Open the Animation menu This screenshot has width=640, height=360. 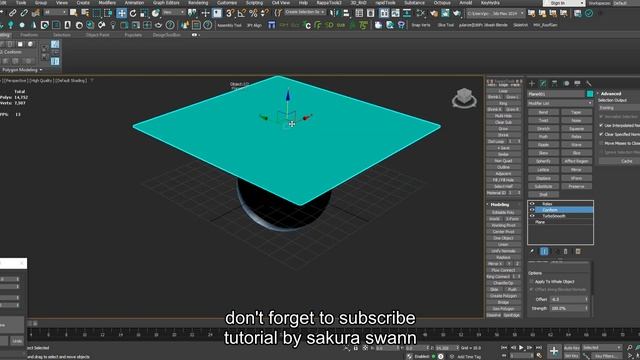[134, 3]
